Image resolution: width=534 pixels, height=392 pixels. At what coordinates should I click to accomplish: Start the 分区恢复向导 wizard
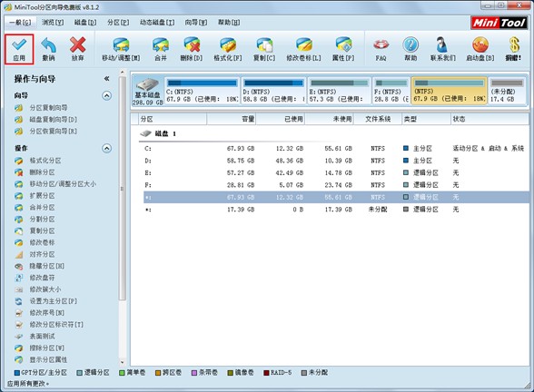point(53,131)
